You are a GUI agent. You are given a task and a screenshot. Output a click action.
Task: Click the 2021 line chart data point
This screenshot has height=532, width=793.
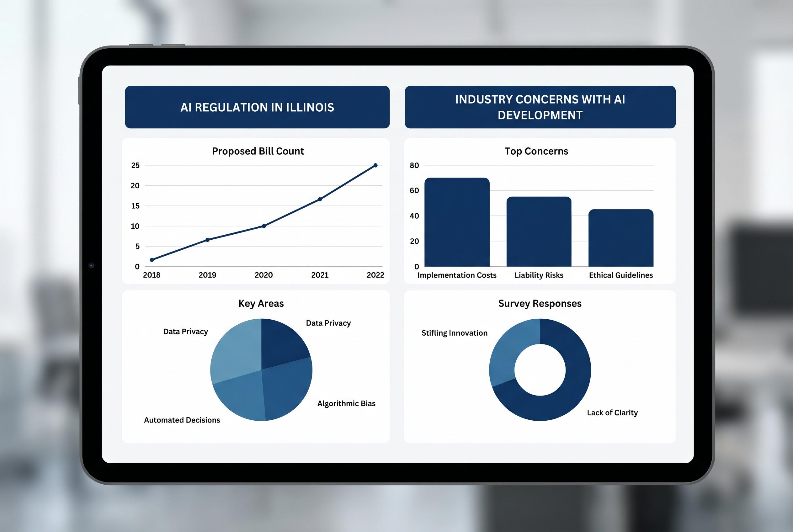point(320,199)
